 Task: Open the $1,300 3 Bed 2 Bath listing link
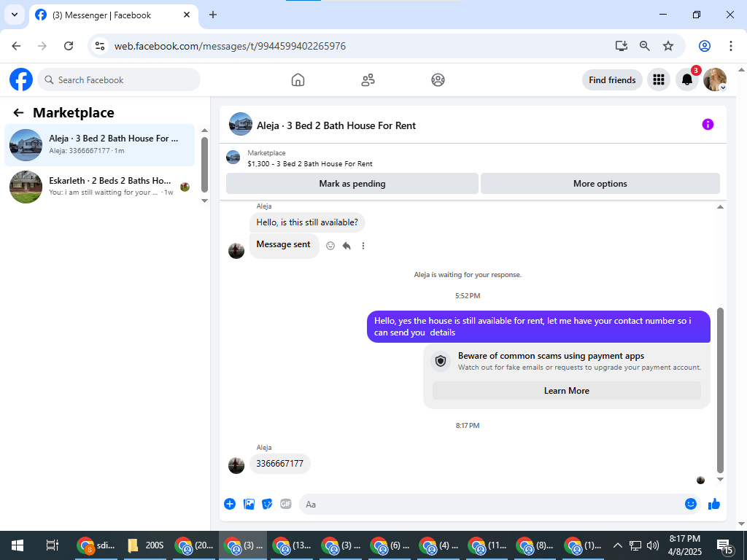pyautogui.click(x=309, y=158)
